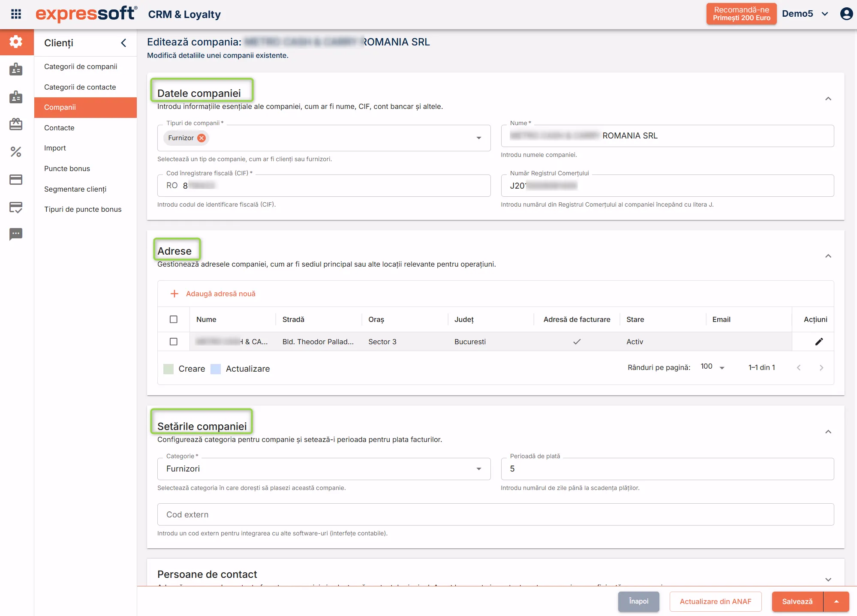Click the Înapoi button
This screenshot has height=616, width=857.
click(x=638, y=601)
